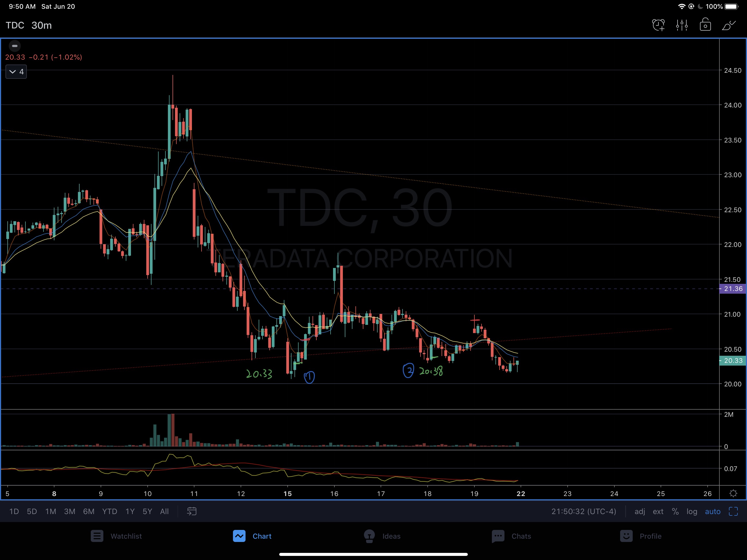Tap the green 20.33 handwritten annotation

(259, 374)
